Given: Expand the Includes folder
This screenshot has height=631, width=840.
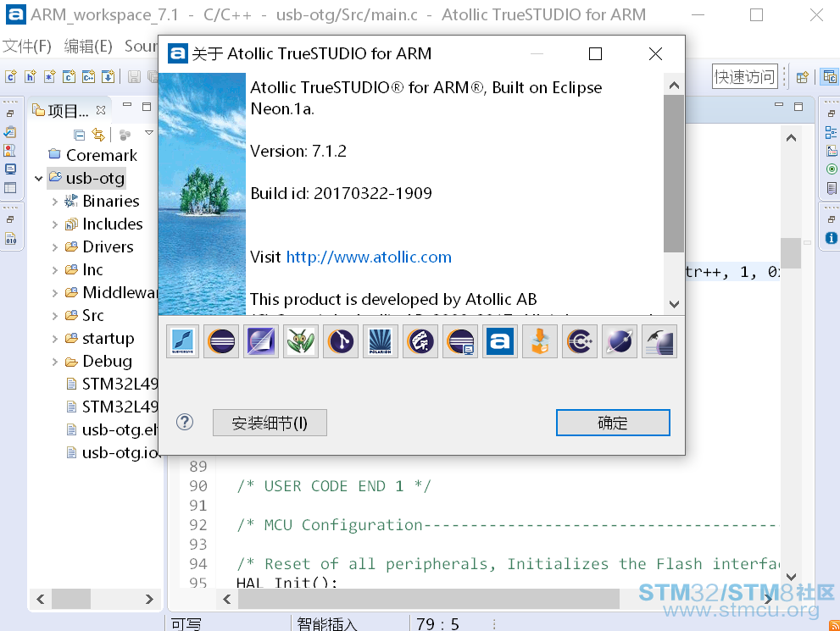Looking at the screenshot, I should click(x=54, y=224).
